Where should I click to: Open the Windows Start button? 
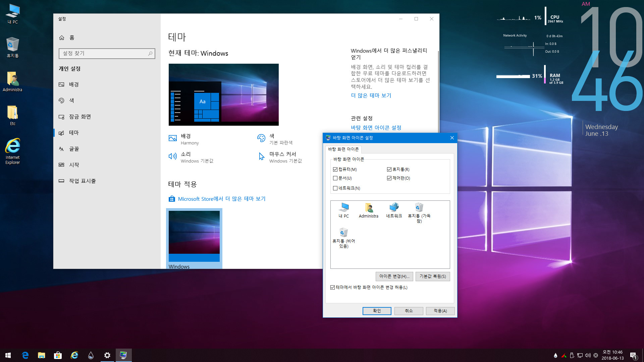tap(8, 355)
